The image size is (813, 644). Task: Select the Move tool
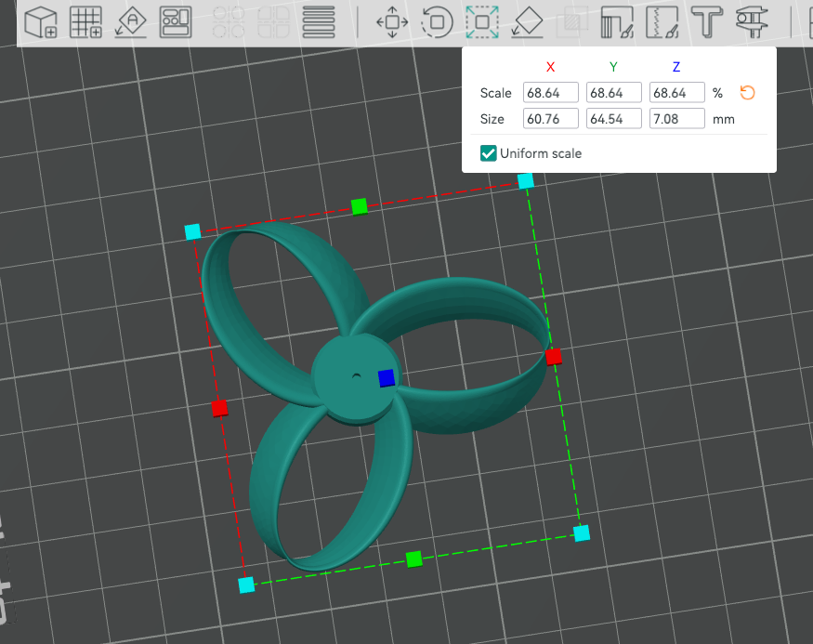[392, 22]
